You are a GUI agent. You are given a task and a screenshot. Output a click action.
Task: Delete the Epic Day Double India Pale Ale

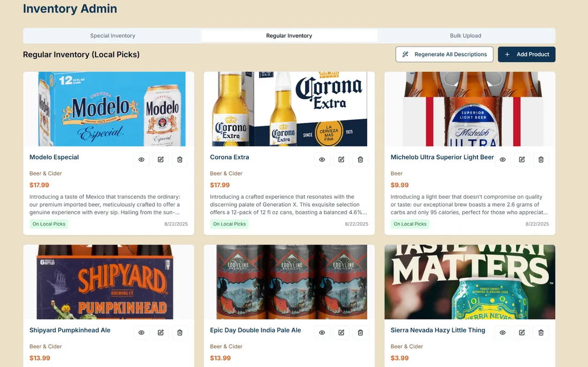pos(360,332)
